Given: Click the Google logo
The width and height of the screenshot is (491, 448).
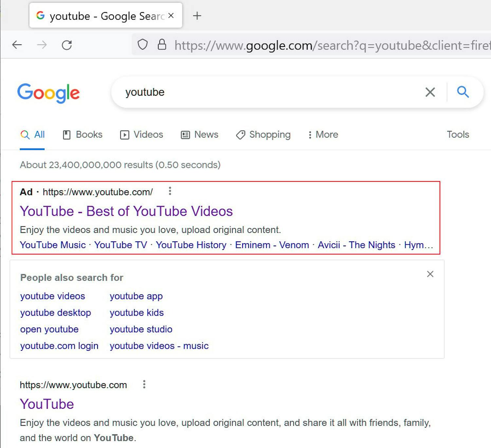Looking at the screenshot, I should click(48, 93).
